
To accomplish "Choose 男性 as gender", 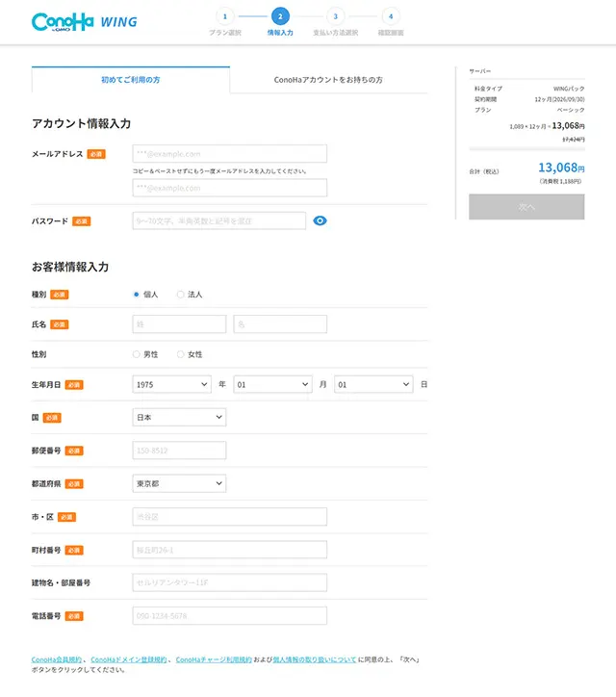I will coord(137,354).
